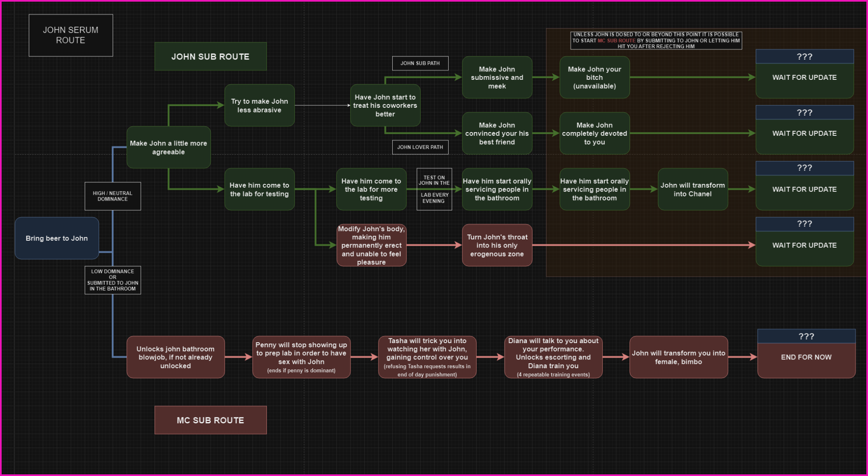The width and height of the screenshot is (868, 476).
Task: Select Diana will talk to you node
Action: [553, 357]
